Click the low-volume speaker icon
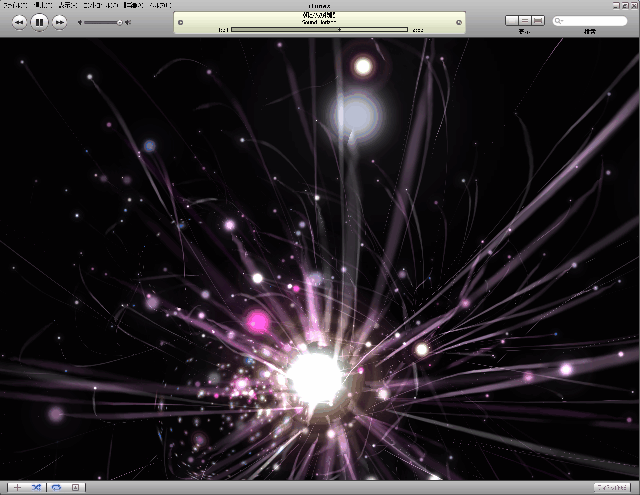Image resolution: width=640 pixels, height=495 pixels. pos(80,22)
